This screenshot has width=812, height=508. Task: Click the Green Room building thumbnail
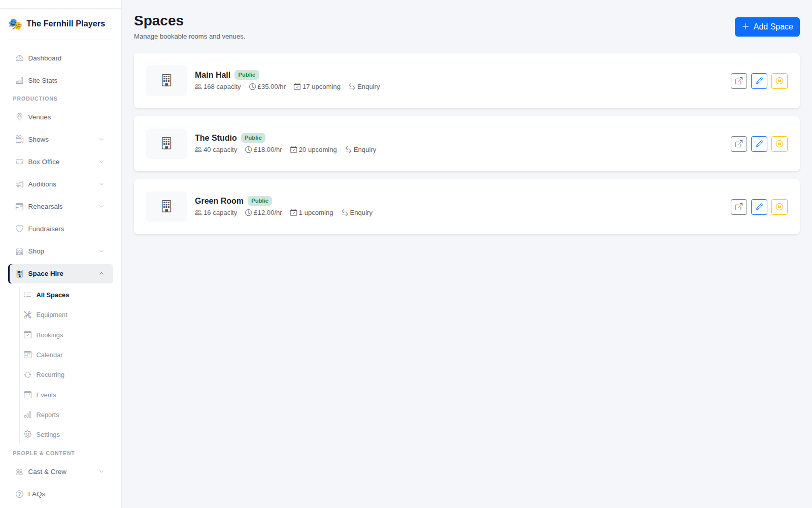166,207
